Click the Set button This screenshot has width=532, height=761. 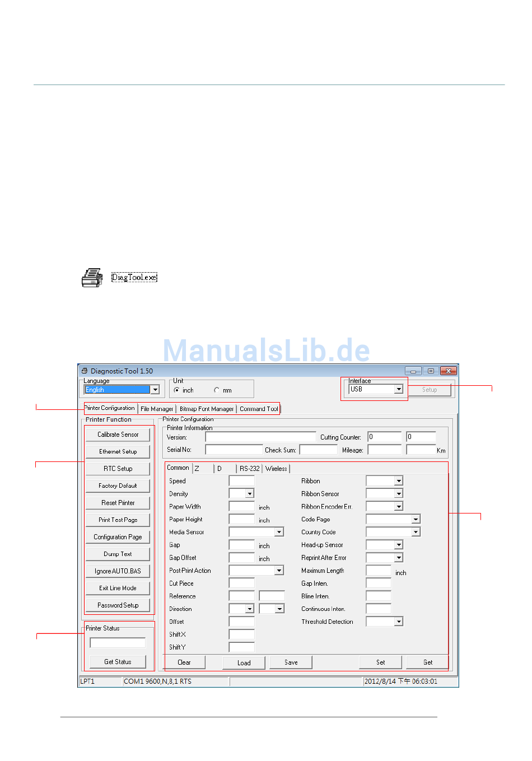tap(380, 662)
